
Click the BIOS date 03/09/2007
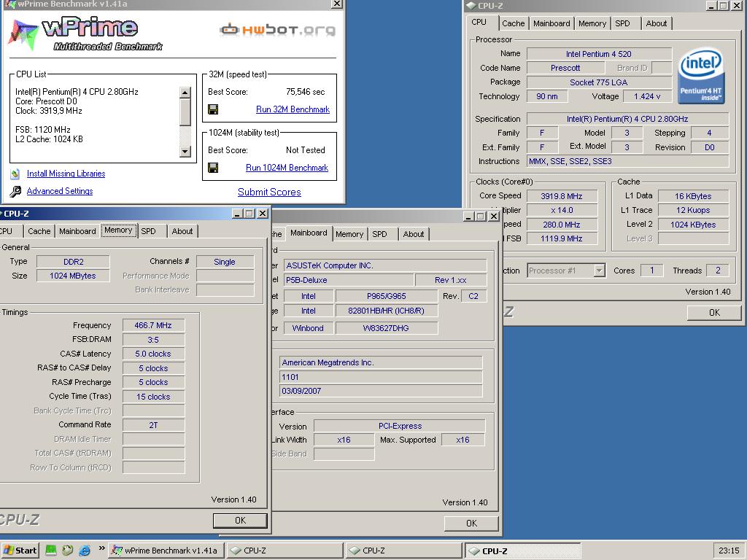[x=381, y=391]
